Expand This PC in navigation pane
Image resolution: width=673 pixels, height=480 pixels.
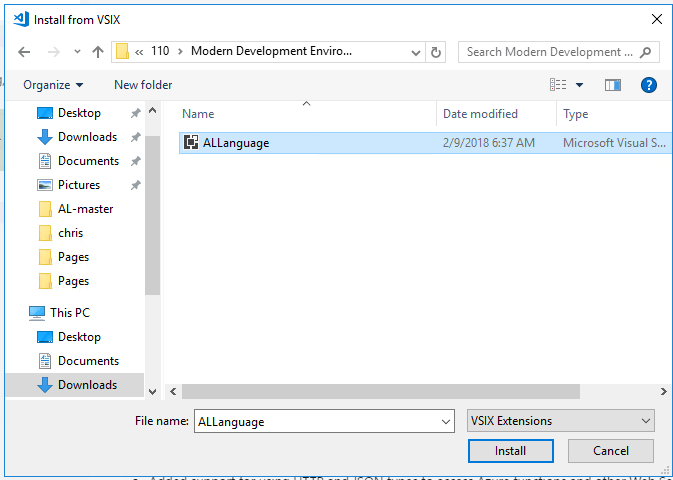70,313
